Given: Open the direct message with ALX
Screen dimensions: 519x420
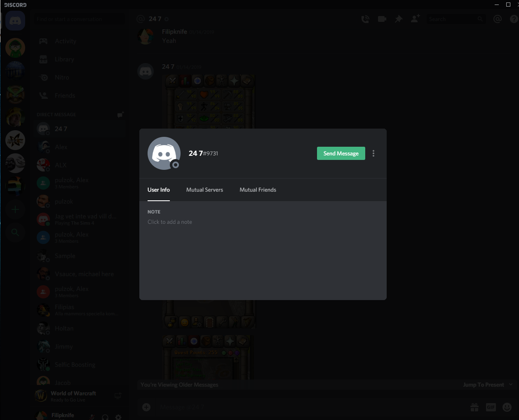Looking at the screenshot, I should (x=80, y=165).
